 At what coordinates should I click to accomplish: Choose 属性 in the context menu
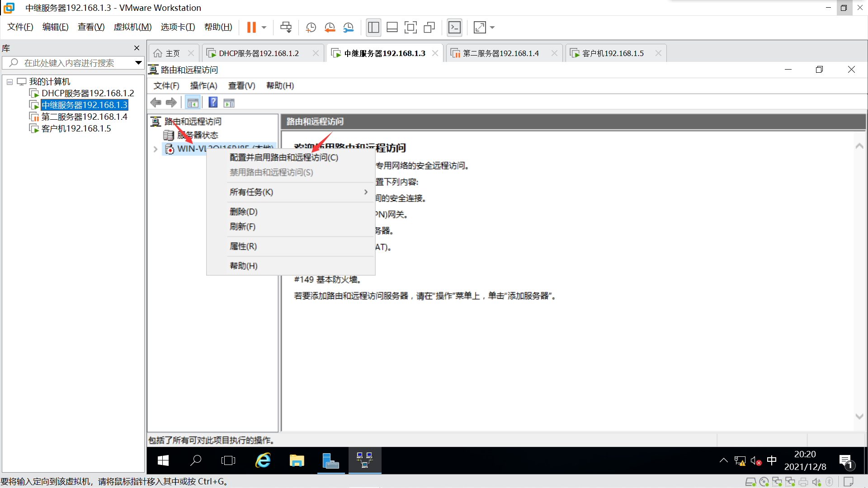pyautogui.click(x=243, y=246)
